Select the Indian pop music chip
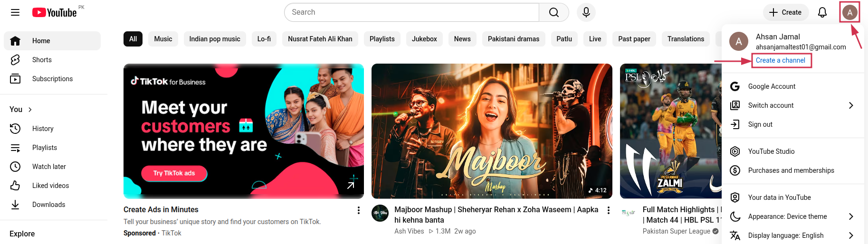Viewport: 868px width, 244px height. (x=215, y=39)
